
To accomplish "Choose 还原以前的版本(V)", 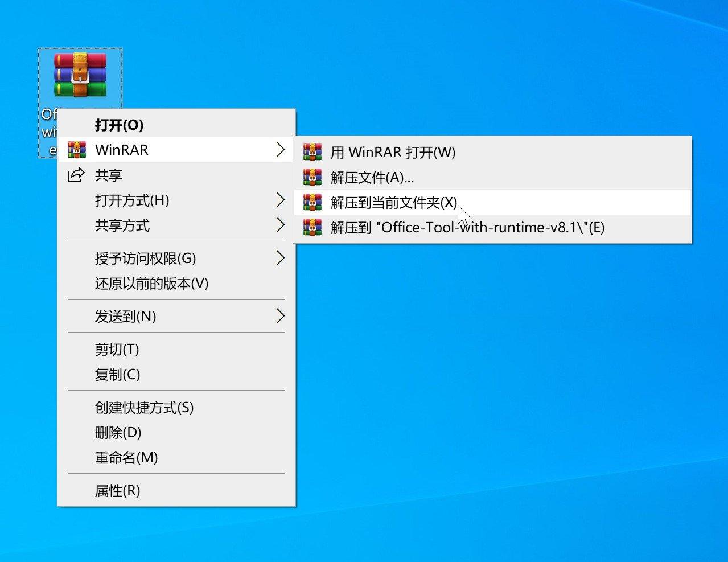I will (x=176, y=283).
